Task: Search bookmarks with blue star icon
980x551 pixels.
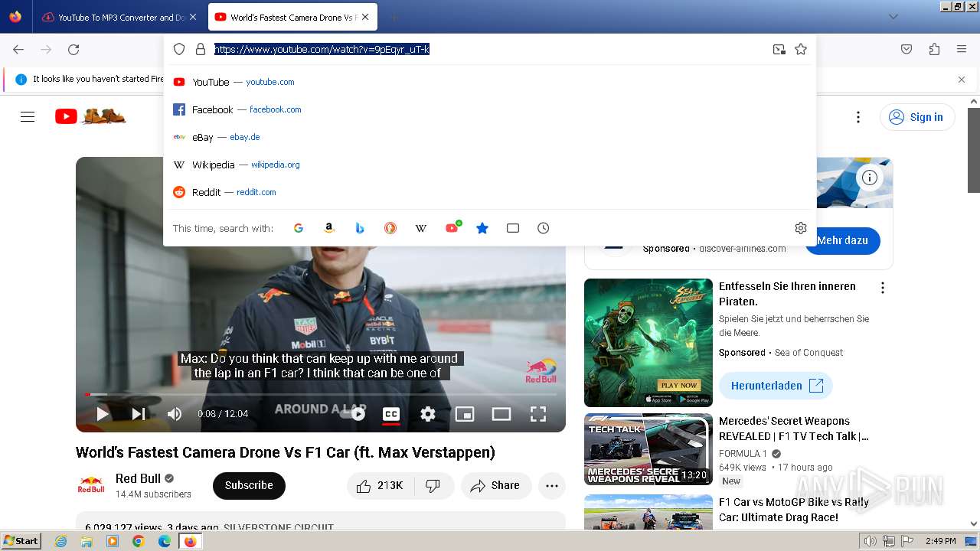Action: click(x=482, y=228)
